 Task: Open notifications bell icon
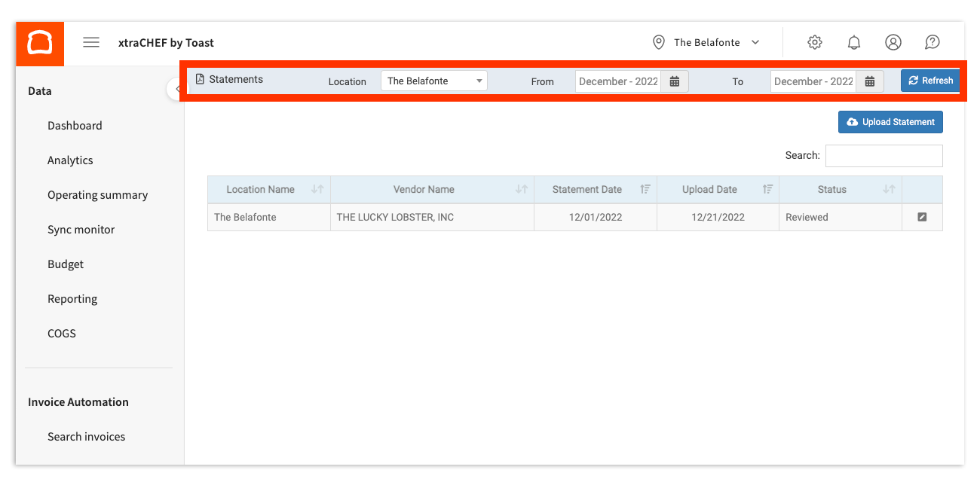[x=853, y=43]
